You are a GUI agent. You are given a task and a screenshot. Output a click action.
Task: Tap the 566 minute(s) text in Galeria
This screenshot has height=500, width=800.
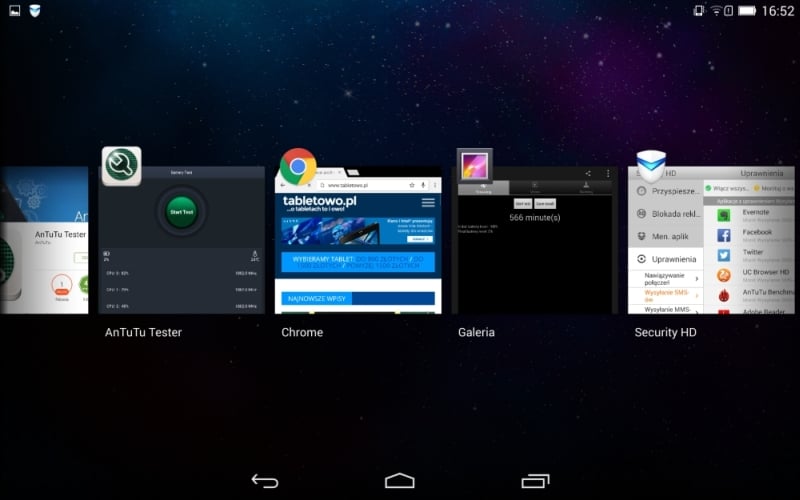(535, 218)
